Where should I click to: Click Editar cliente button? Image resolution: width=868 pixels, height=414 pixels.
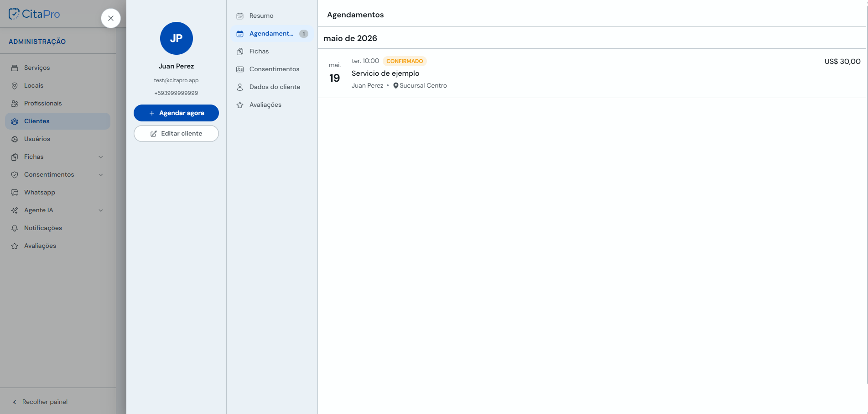[x=176, y=133]
